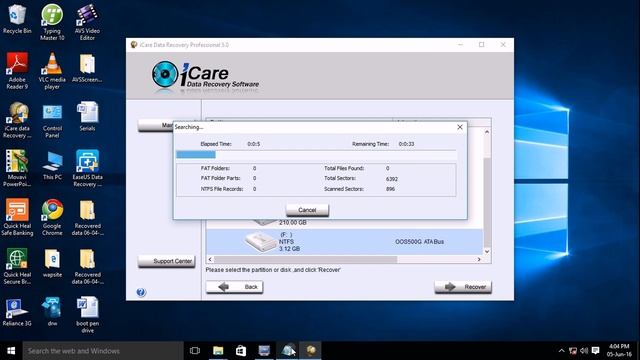Click the volume speaker tray icon

pos(584,351)
